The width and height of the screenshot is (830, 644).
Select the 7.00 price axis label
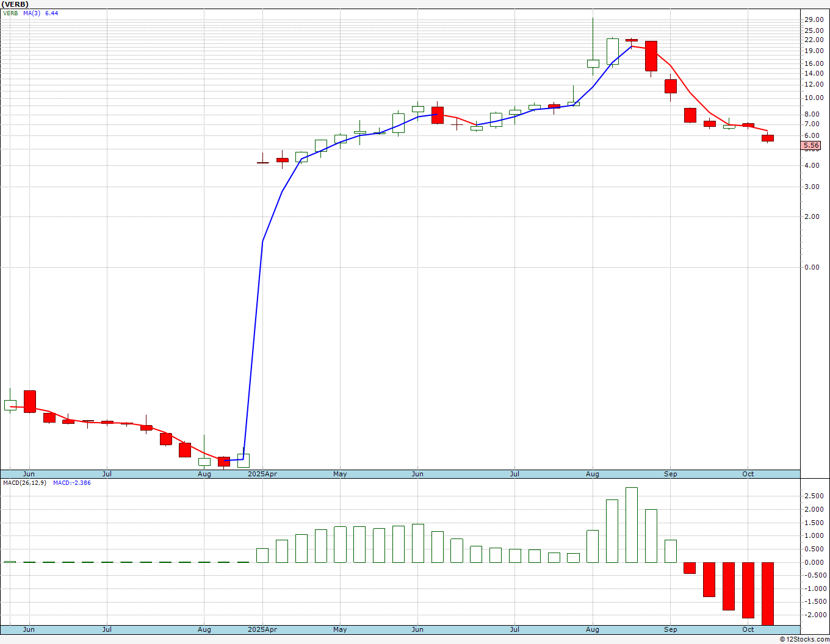(813, 124)
